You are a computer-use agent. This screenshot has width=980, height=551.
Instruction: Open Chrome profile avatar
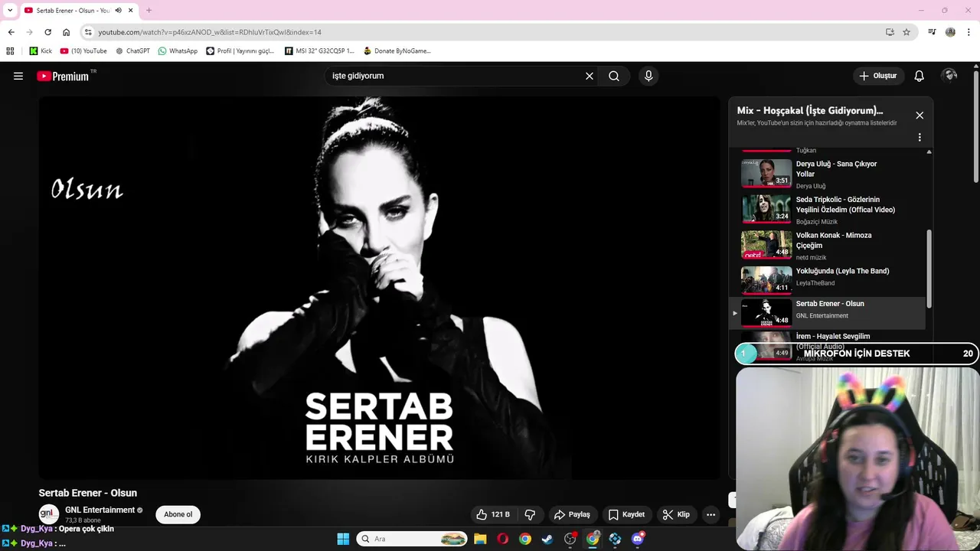(950, 32)
